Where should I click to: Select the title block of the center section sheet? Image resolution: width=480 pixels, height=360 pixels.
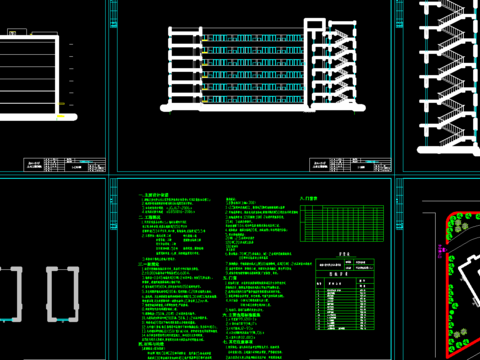click(x=350, y=165)
